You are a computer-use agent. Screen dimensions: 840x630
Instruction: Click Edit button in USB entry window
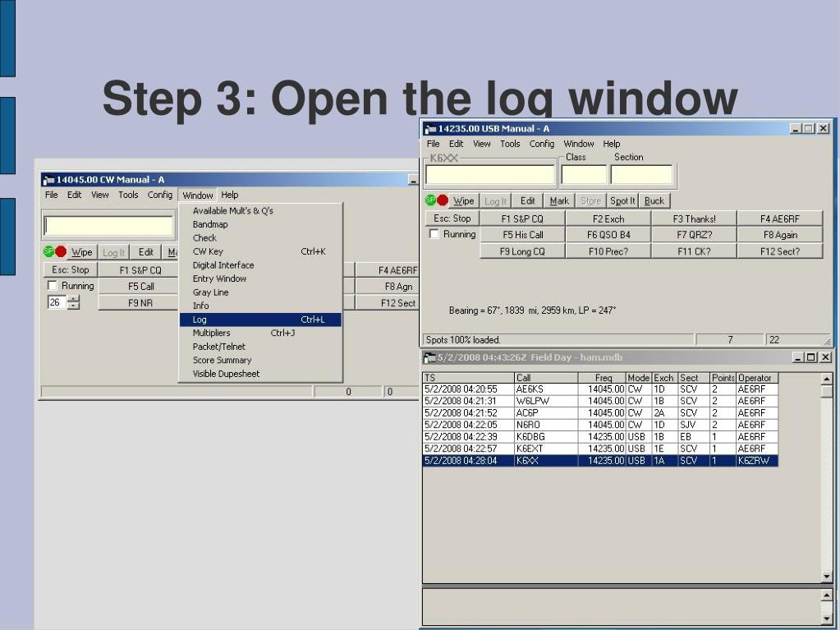[528, 200]
